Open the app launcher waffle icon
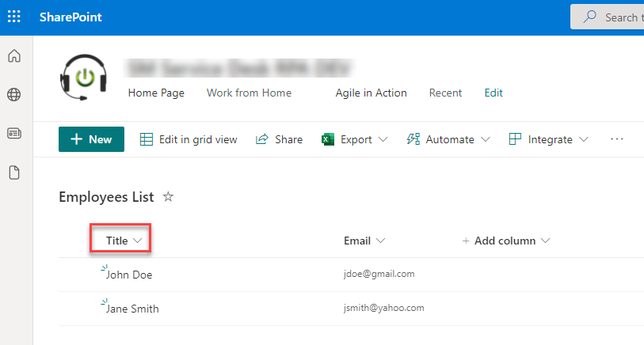644x345 pixels. [x=14, y=17]
